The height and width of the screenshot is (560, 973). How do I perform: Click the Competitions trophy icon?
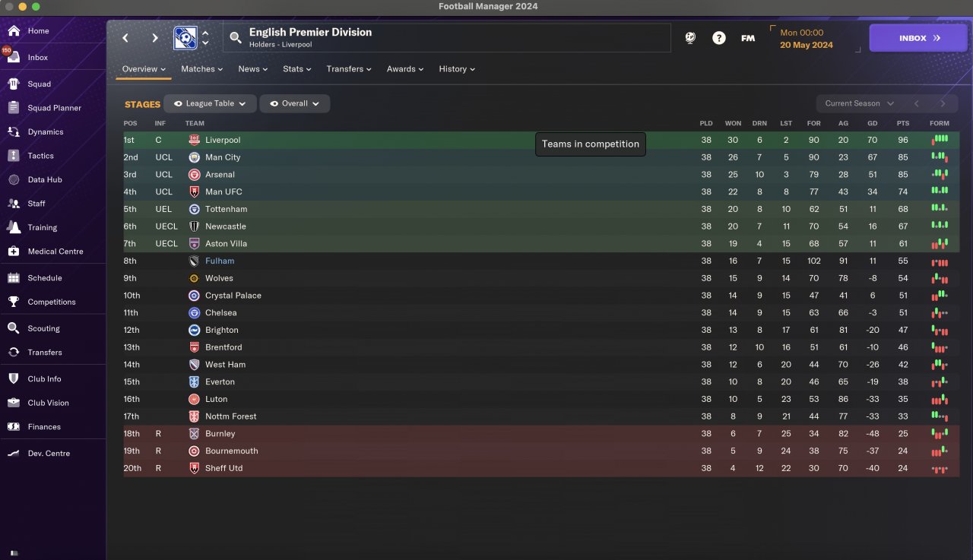point(14,302)
